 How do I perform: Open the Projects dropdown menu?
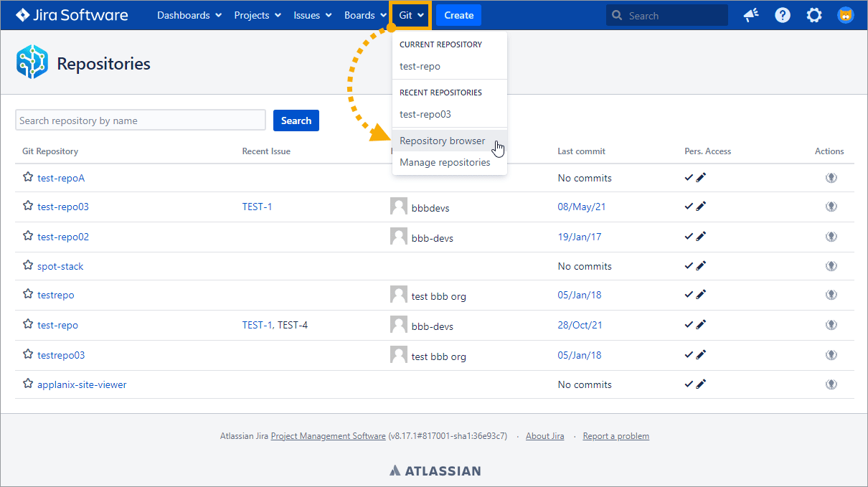click(258, 15)
